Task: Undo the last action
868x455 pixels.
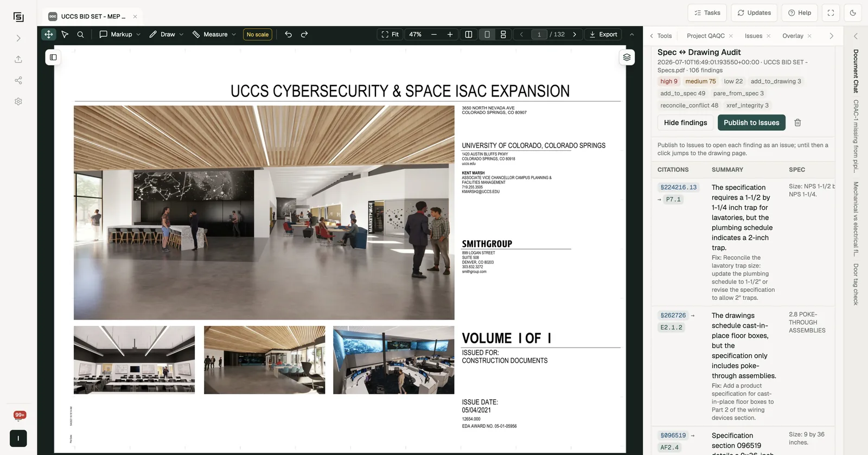Action: (x=289, y=34)
